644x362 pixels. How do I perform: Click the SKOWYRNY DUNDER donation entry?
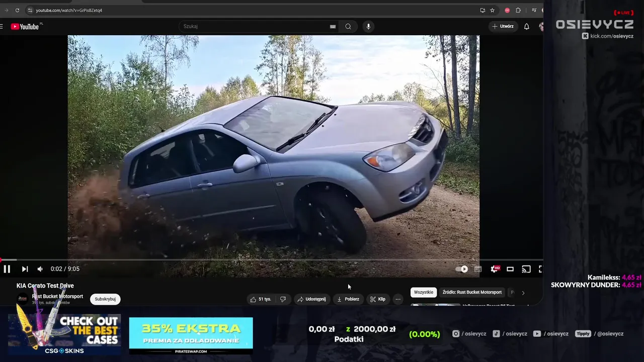pos(596,285)
